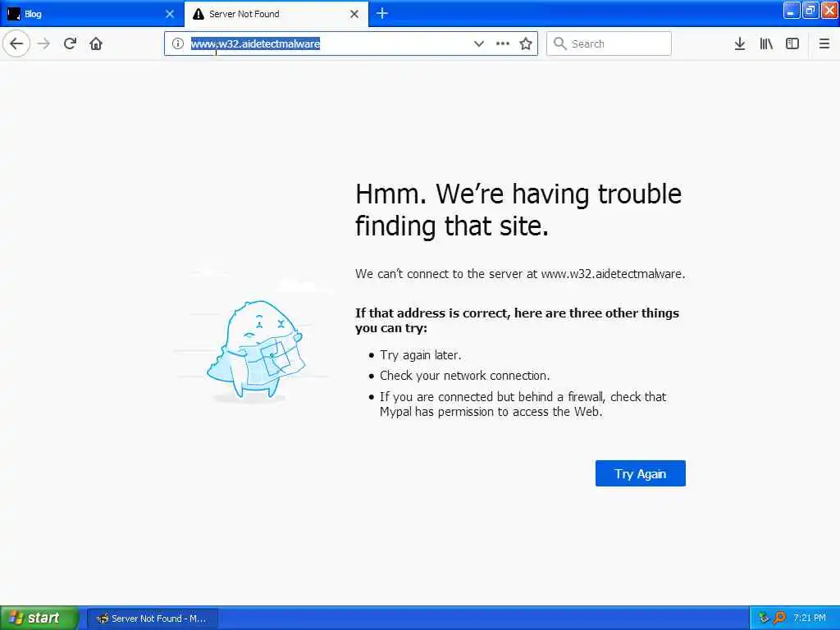The height and width of the screenshot is (630, 840).
Task: Click the Try Again button
Action: (x=640, y=473)
